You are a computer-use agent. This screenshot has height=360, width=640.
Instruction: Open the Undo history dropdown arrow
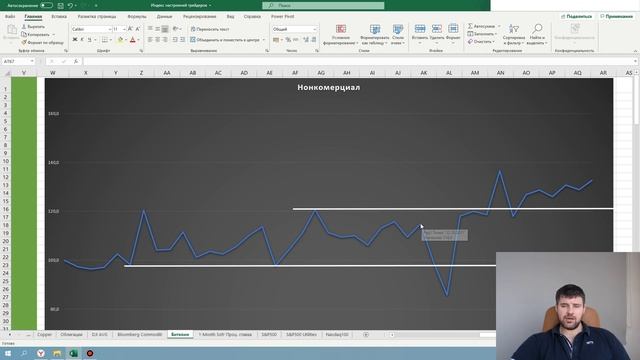[x=76, y=6]
